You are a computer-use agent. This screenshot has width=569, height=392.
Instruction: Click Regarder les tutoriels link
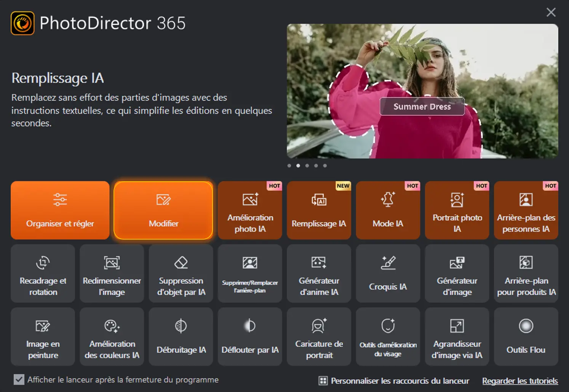(519, 380)
